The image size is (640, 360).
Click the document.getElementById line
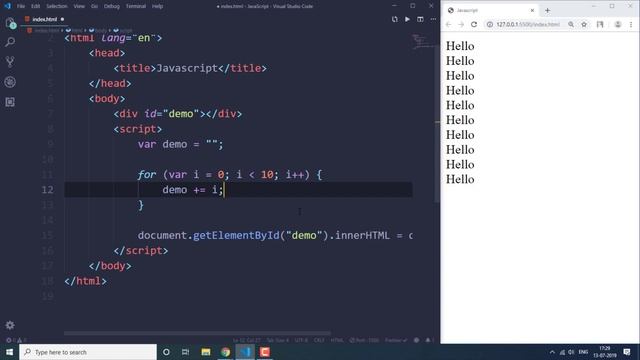point(275,236)
